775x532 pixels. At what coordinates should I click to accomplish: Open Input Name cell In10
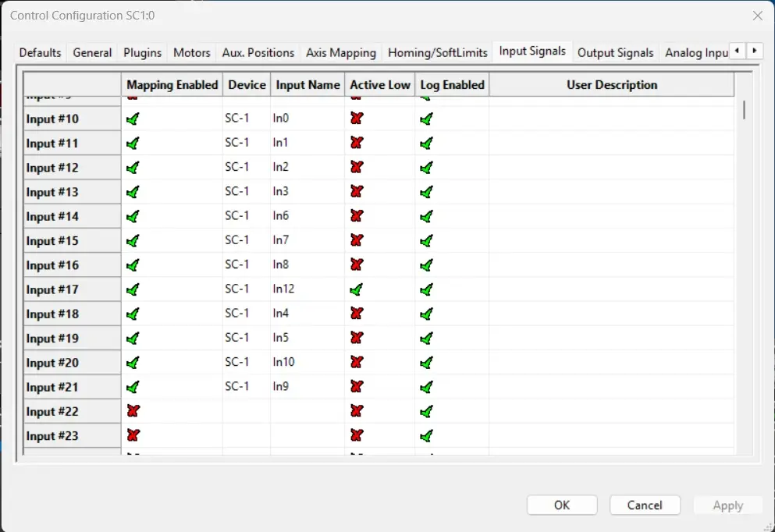coord(308,362)
